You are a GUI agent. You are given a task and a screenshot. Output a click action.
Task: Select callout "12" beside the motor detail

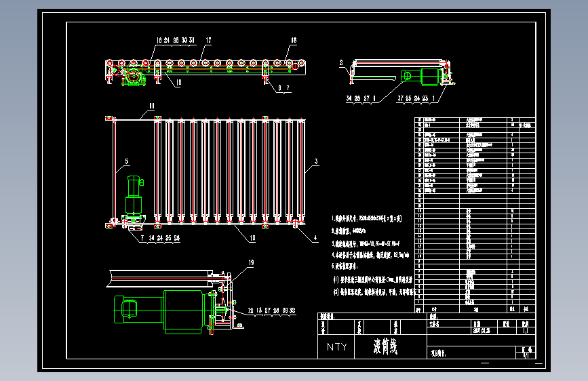point(250,310)
